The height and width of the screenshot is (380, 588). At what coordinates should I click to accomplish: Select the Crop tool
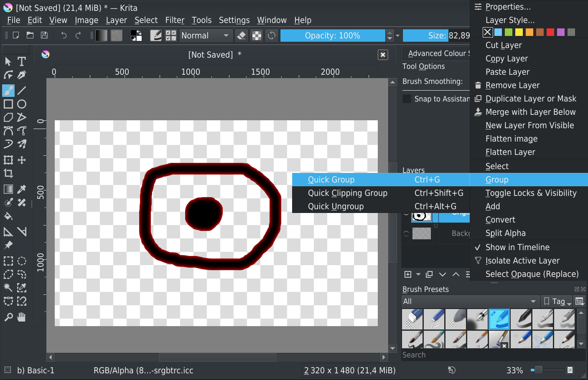click(x=8, y=173)
